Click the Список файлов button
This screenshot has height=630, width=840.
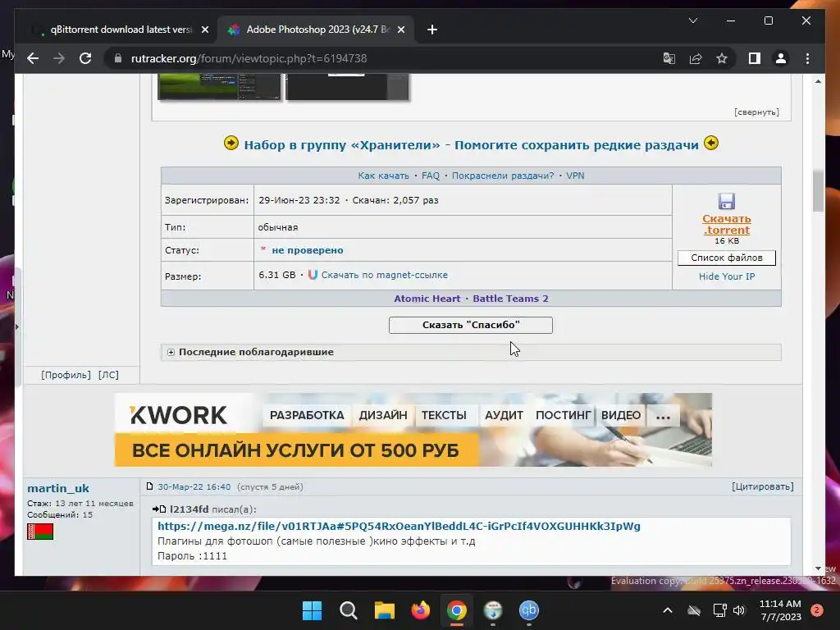click(727, 258)
